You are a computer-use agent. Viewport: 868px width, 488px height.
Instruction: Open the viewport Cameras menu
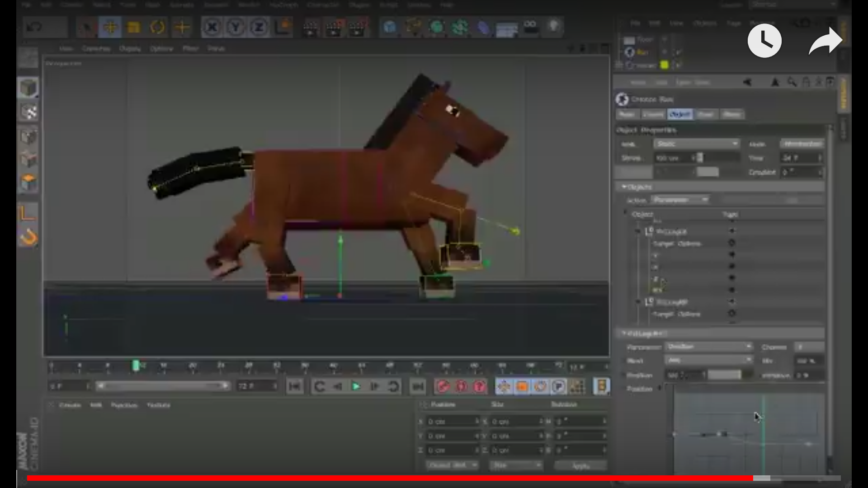pyautogui.click(x=96, y=48)
